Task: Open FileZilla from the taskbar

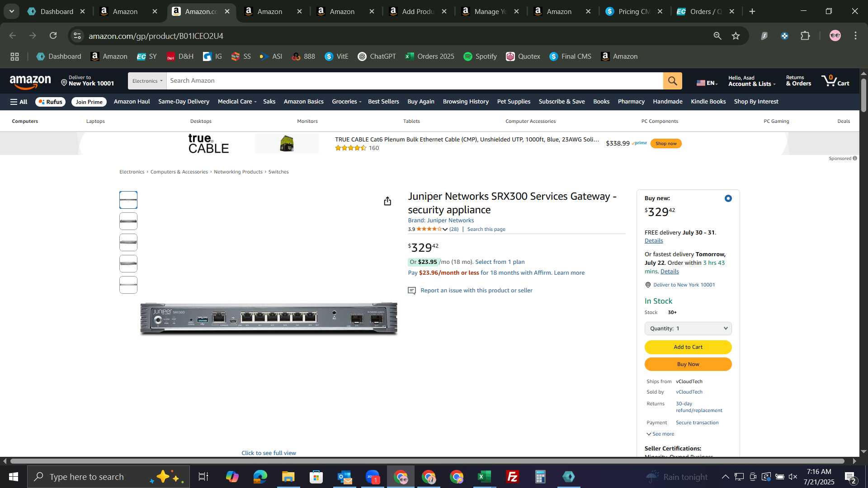Action: click(x=513, y=477)
